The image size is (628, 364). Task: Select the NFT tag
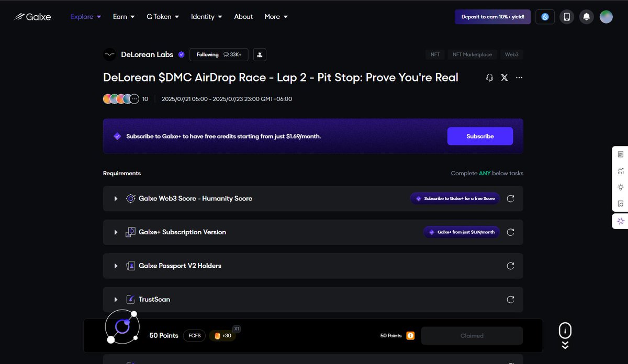(x=435, y=54)
